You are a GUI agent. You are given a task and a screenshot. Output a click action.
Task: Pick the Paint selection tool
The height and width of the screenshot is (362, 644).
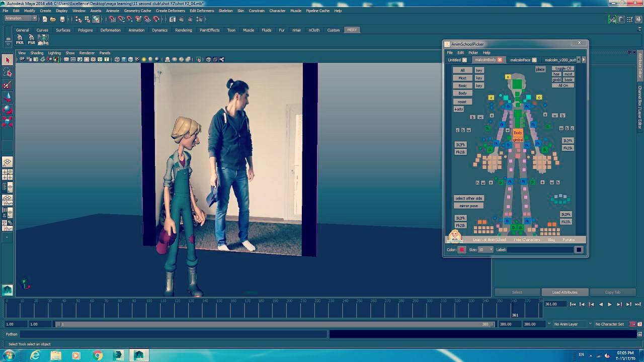pyautogui.click(x=7, y=85)
